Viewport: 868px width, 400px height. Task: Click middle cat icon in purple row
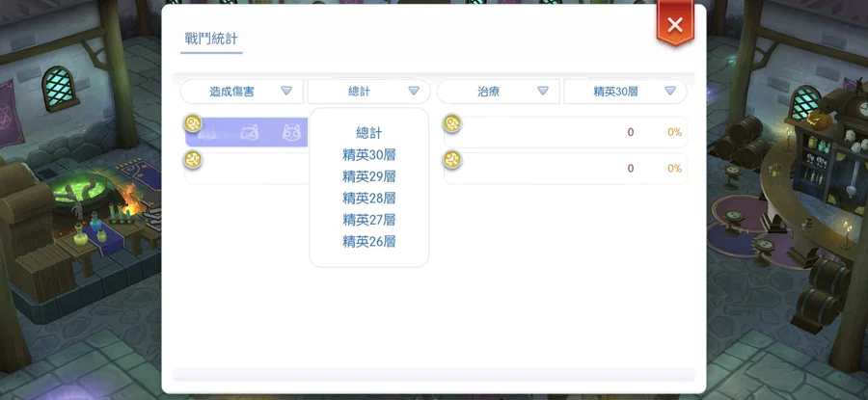[x=250, y=133]
